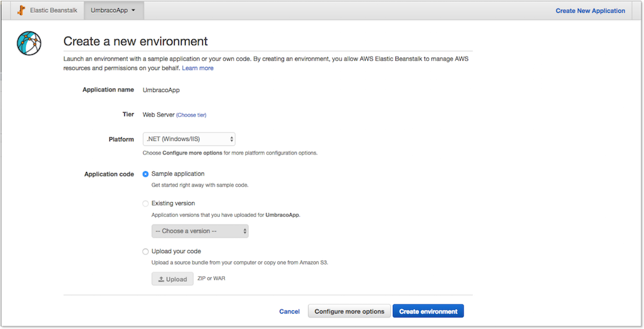Open the Platform .NET (Windows/IIS) dropdown
Image resolution: width=644 pixels, height=329 pixels.
189,139
